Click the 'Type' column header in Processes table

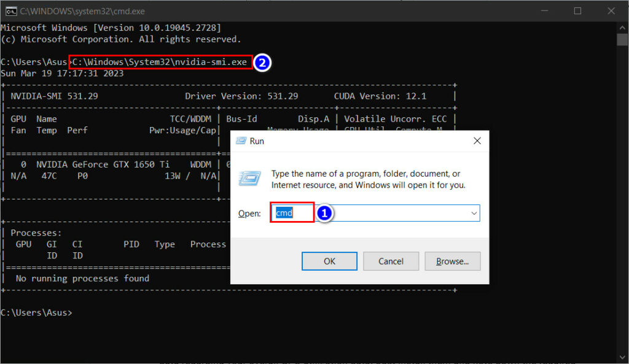[x=165, y=244]
